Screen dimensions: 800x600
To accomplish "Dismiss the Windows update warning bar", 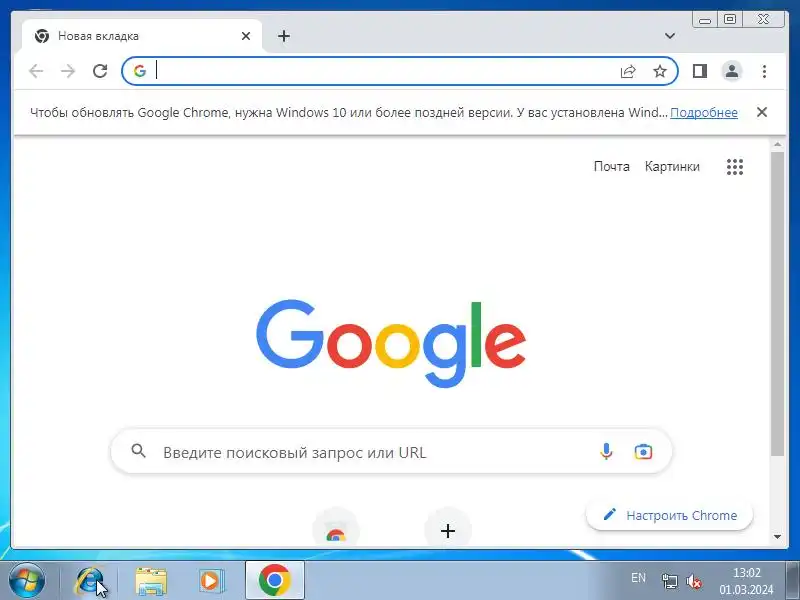I will click(x=762, y=112).
